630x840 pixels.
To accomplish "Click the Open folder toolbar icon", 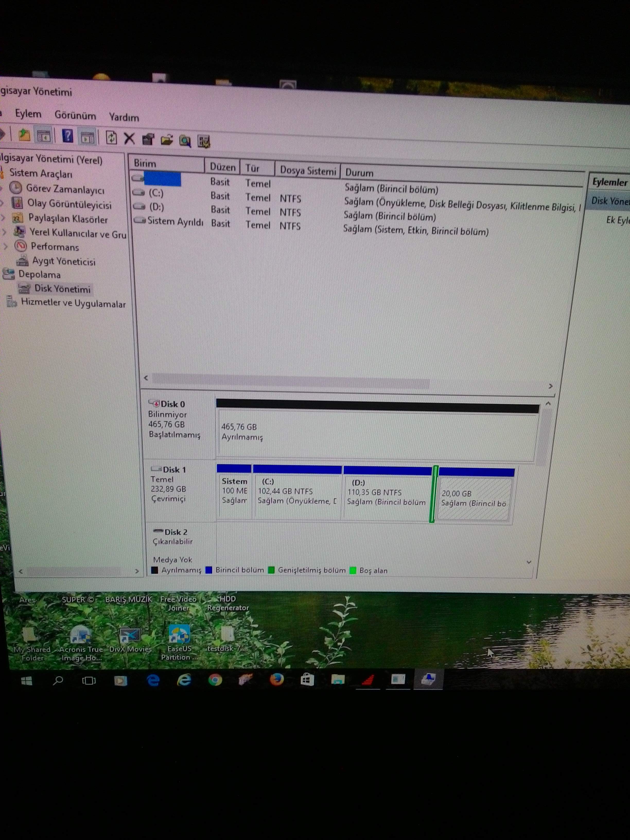I will coord(166,140).
